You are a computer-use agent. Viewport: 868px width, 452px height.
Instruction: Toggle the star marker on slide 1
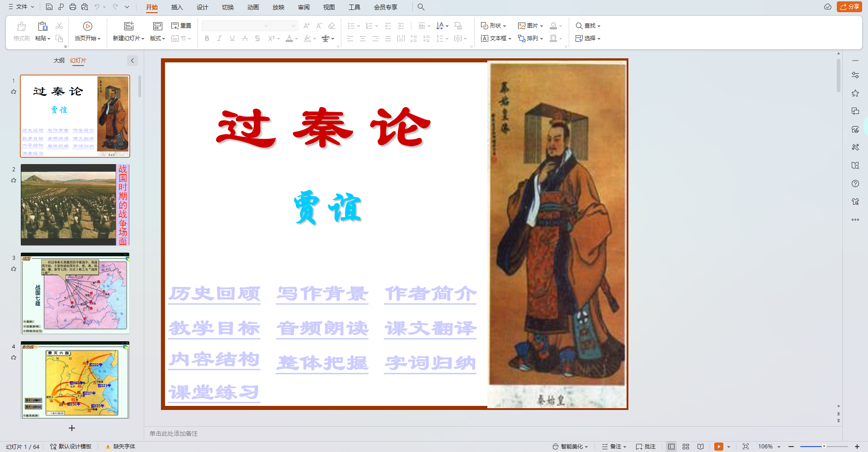pos(14,92)
